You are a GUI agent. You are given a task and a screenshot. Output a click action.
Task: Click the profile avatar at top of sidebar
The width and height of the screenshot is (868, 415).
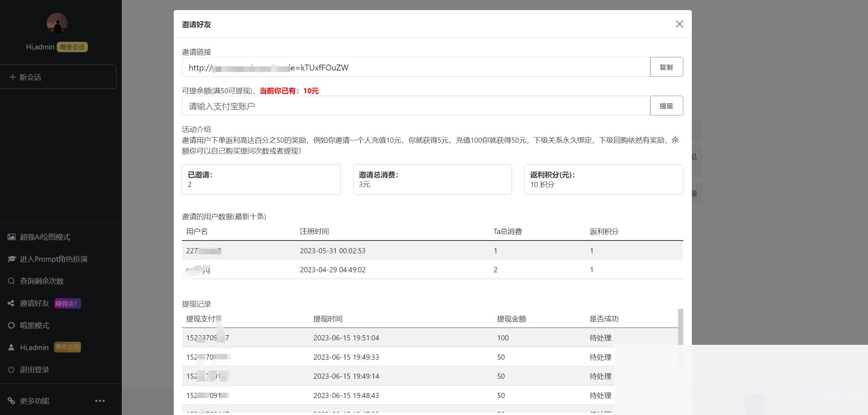57,23
